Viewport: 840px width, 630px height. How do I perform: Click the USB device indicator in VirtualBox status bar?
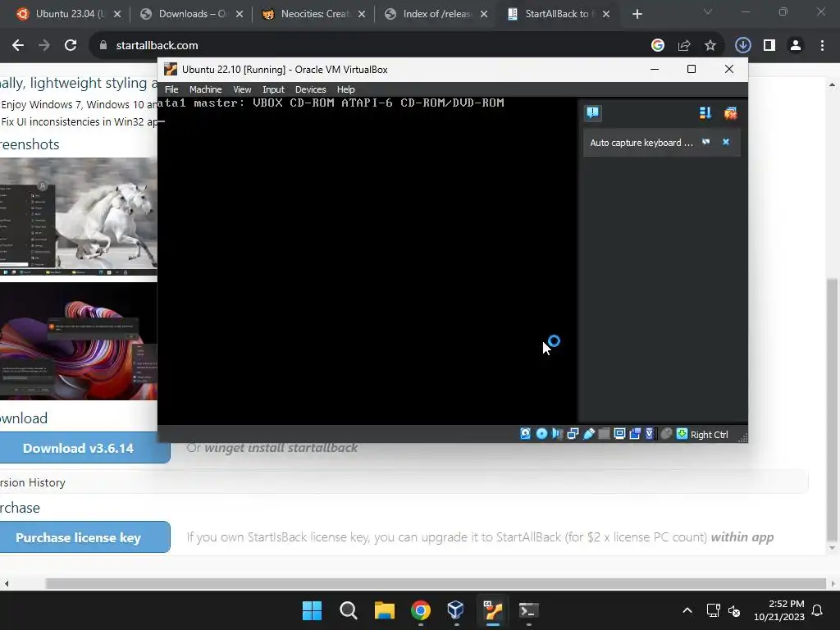click(x=589, y=434)
